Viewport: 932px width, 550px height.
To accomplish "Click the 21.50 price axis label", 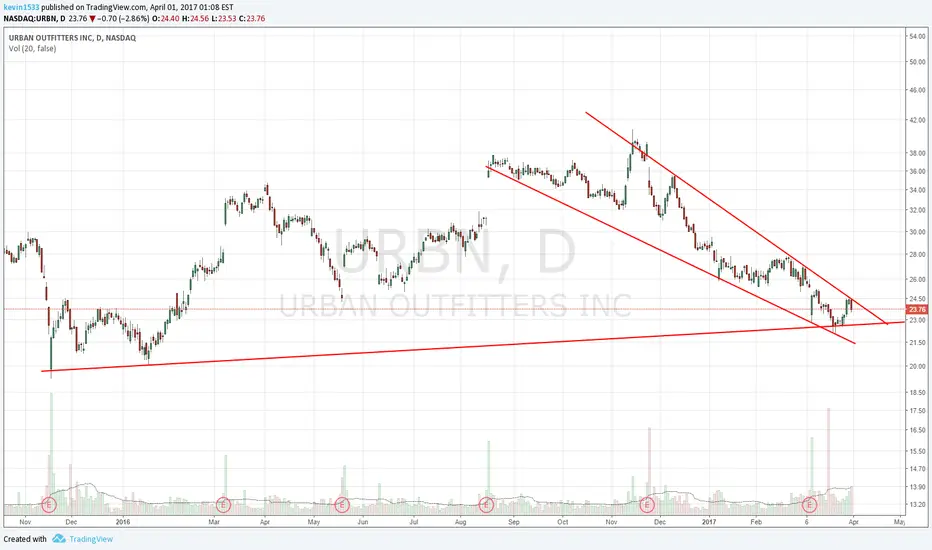I will coord(917,342).
